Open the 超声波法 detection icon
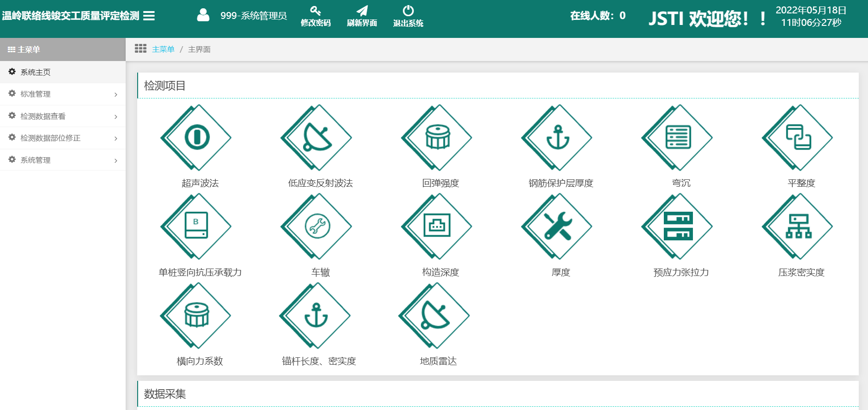868x410 pixels. pos(197,137)
